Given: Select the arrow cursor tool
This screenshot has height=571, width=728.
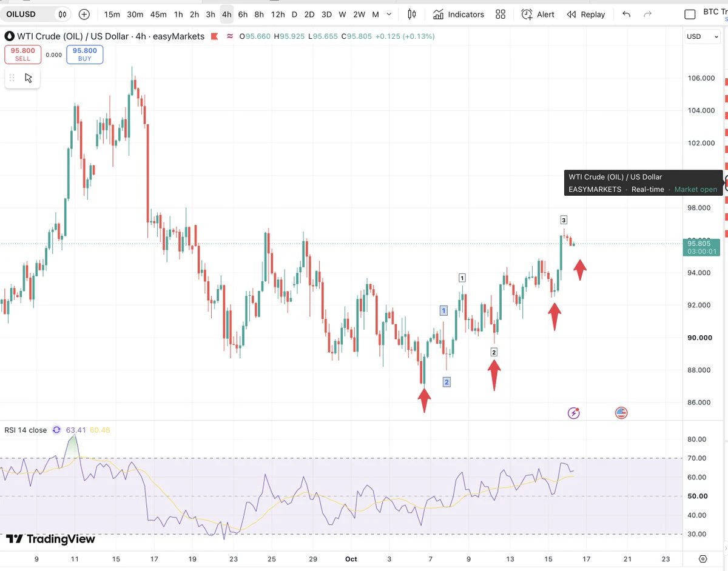Looking at the screenshot, I should [29, 78].
